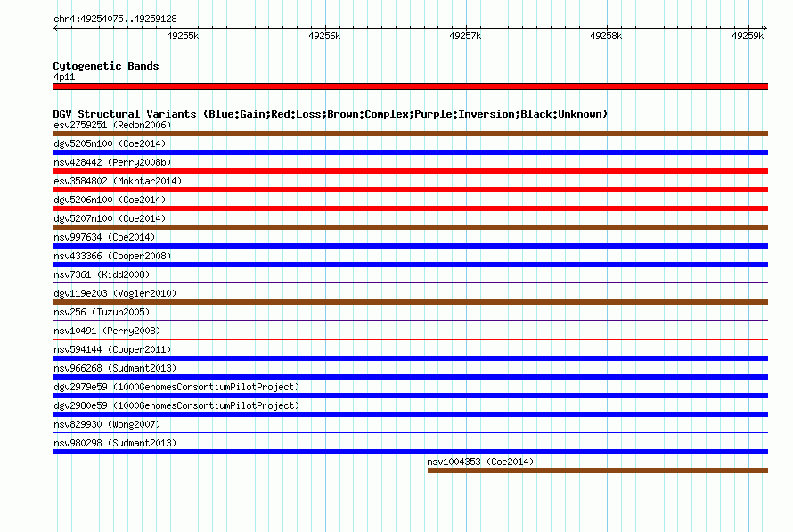Click the 49255k ruler tick label

[x=183, y=36]
